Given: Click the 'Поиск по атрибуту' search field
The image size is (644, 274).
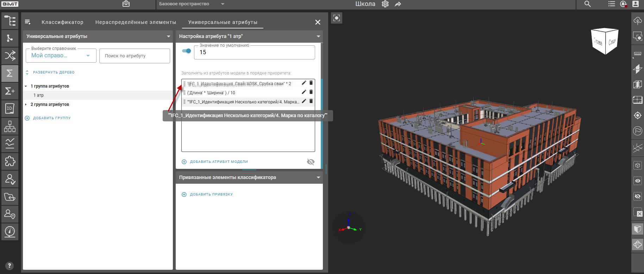Looking at the screenshot, I should point(135,56).
